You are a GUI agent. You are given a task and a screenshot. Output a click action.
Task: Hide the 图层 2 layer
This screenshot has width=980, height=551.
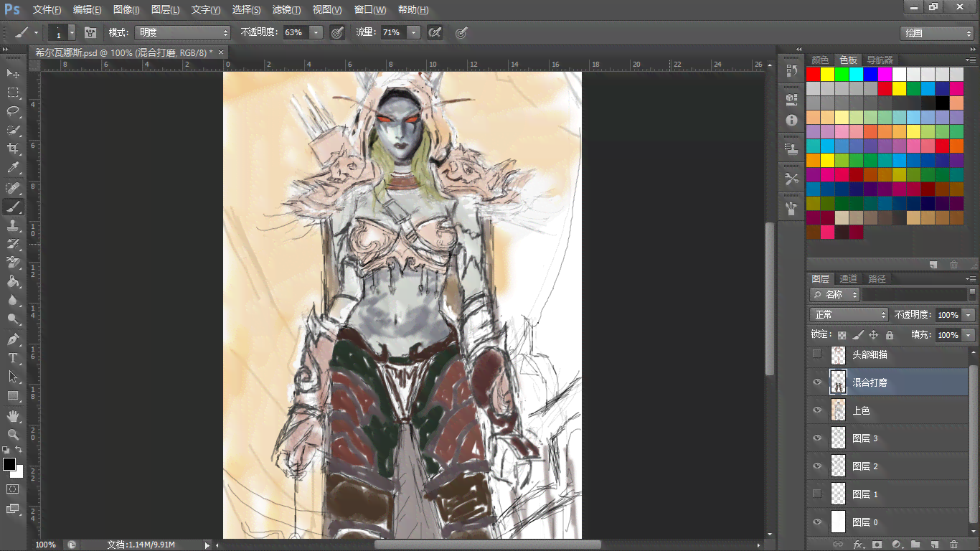[816, 466]
